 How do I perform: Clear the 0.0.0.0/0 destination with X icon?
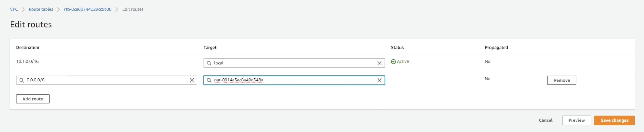[192, 80]
